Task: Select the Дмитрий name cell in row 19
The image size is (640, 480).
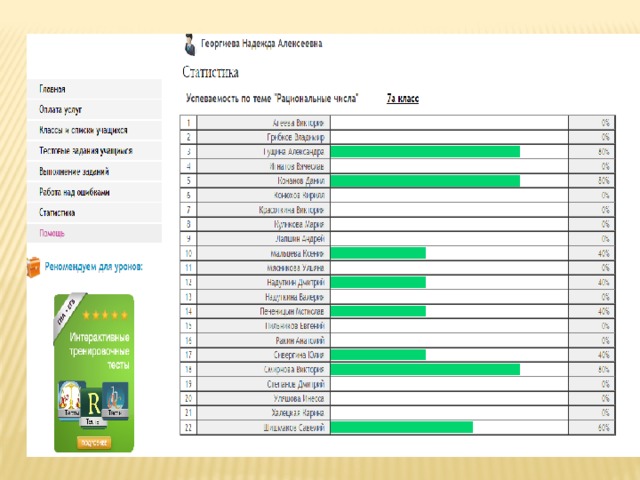Action: [264, 384]
